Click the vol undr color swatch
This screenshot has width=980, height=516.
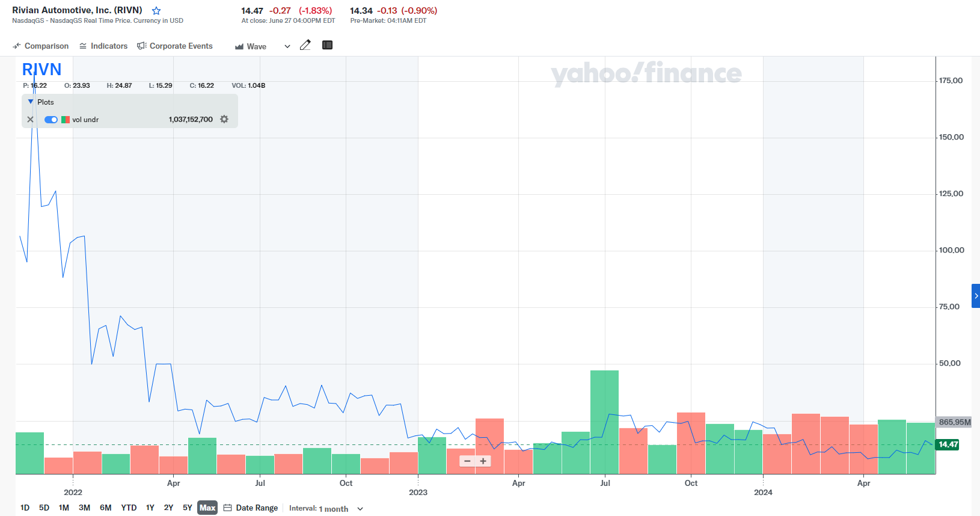click(66, 120)
